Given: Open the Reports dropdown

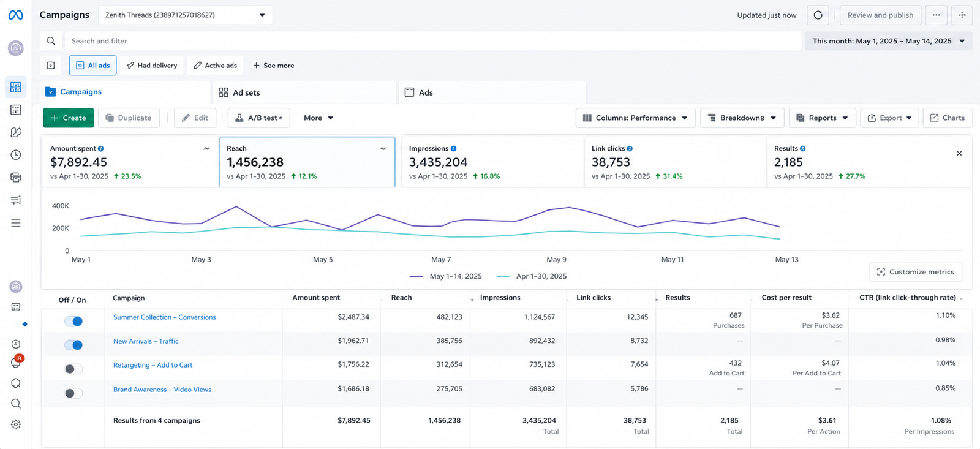Looking at the screenshot, I should pyautogui.click(x=822, y=118).
